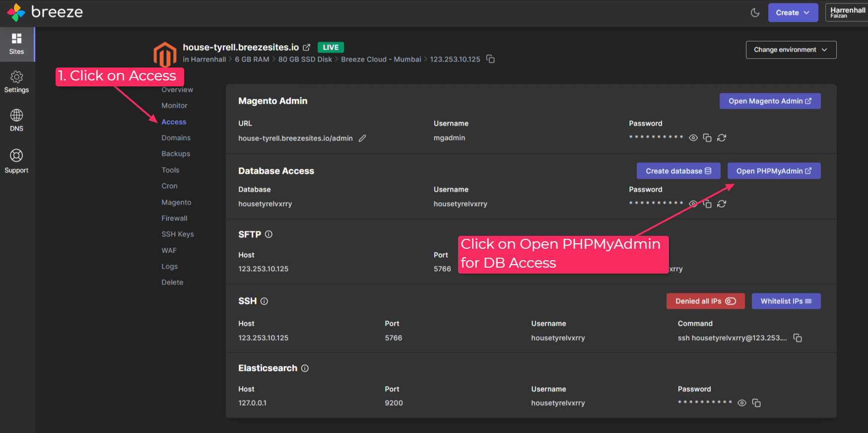Reveal the Magento Admin password
Screen dimensions: 868x433
[x=693, y=138]
